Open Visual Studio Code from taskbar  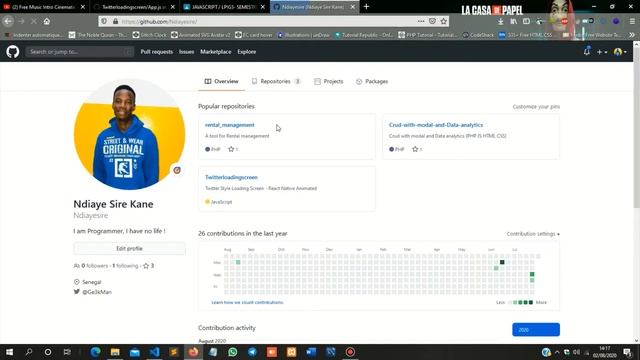pos(154,352)
